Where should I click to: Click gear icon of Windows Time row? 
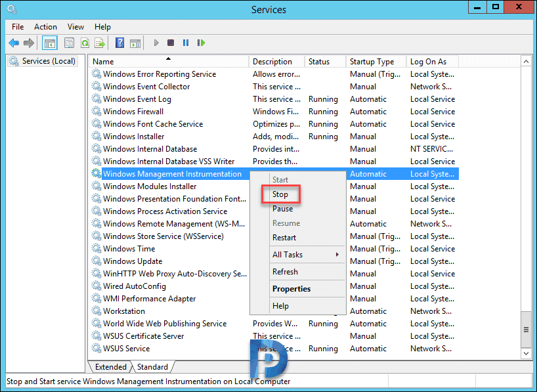tap(97, 248)
